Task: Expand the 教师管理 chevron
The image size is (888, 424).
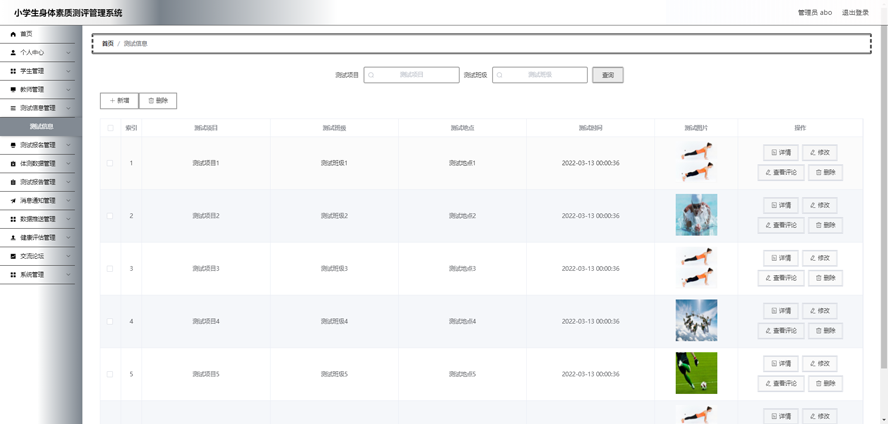Action: coord(68,89)
